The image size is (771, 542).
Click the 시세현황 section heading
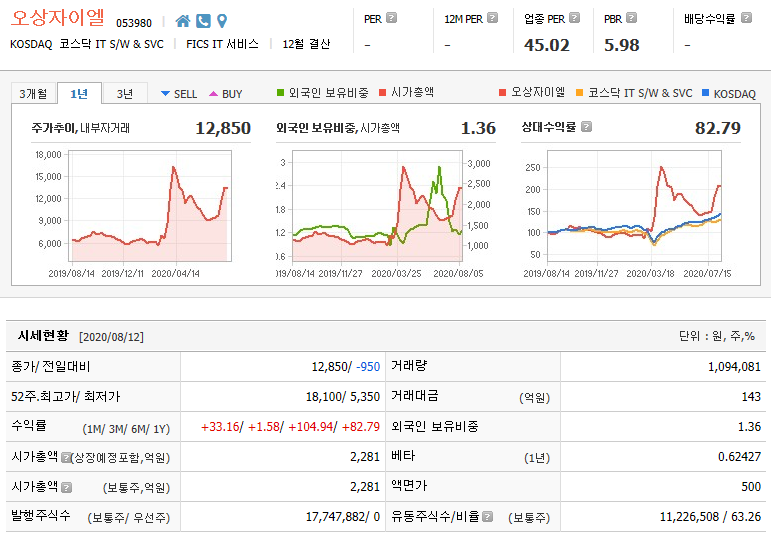(43, 336)
